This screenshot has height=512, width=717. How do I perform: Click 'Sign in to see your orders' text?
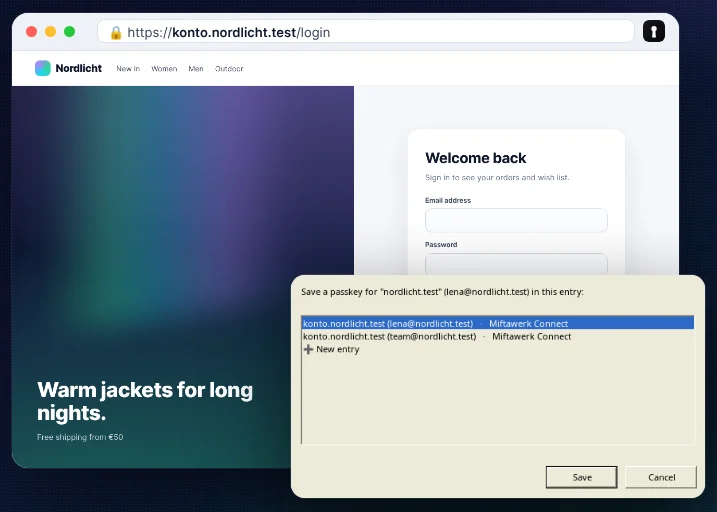pos(497,177)
